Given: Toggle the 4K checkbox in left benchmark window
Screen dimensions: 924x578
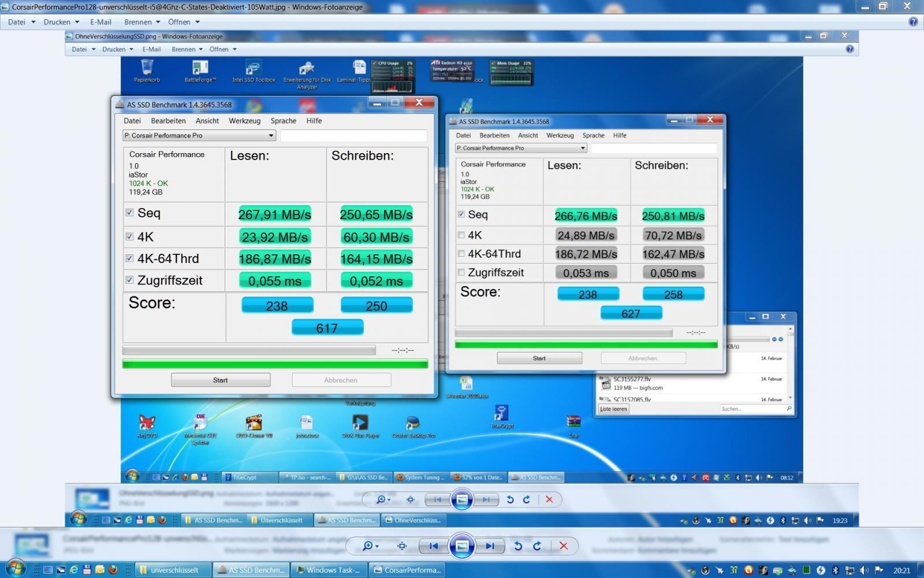Looking at the screenshot, I should (129, 236).
